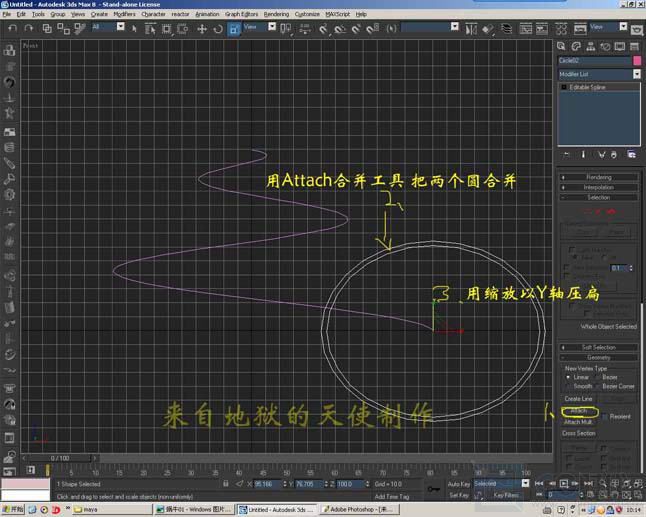
Task: Click the highlighted Select and Scale tool
Action: click(x=234, y=28)
